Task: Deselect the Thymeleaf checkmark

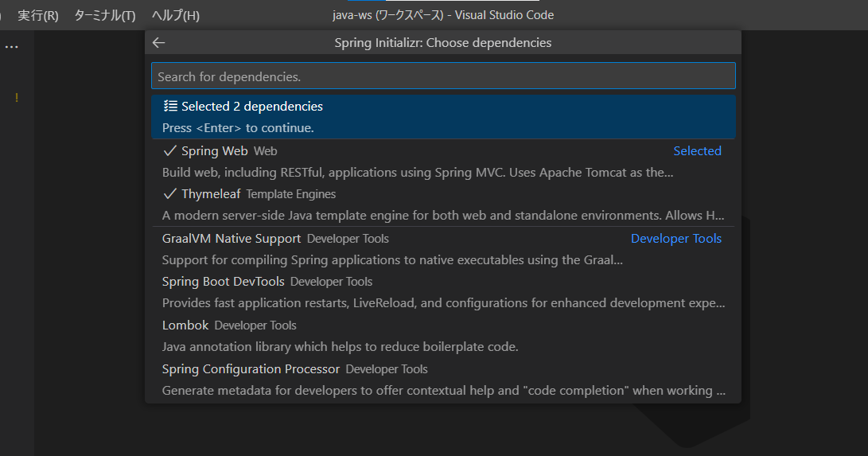Action: (169, 193)
